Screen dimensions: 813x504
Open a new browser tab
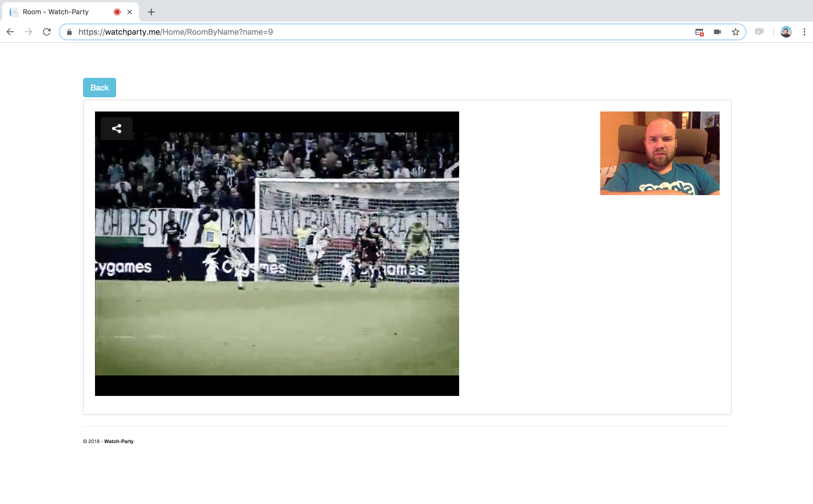point(151,12)
